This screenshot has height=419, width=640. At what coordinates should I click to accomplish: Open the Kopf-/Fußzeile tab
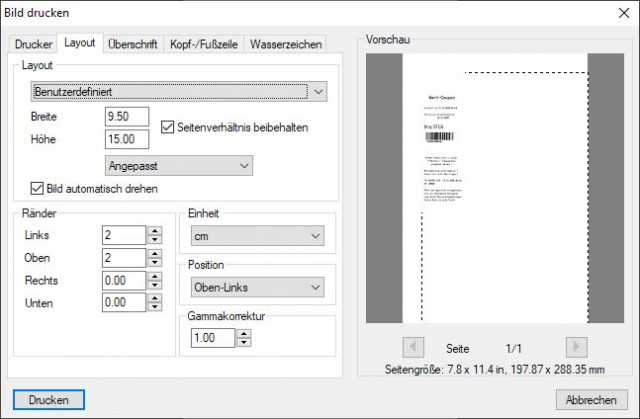coord(204,44)
